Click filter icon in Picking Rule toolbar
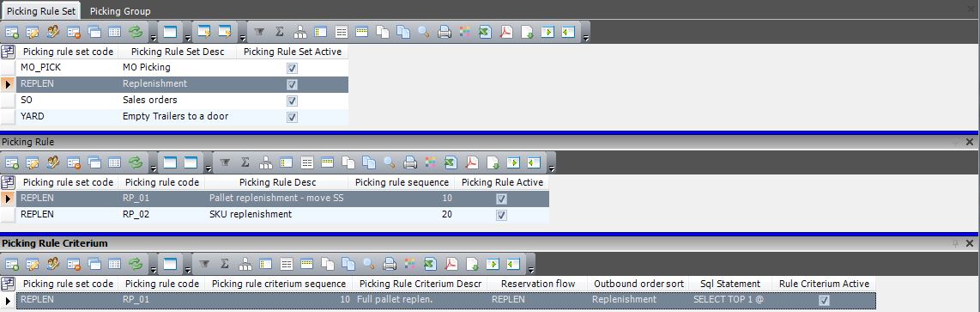 pyautogui.click(x=224, y=162)
